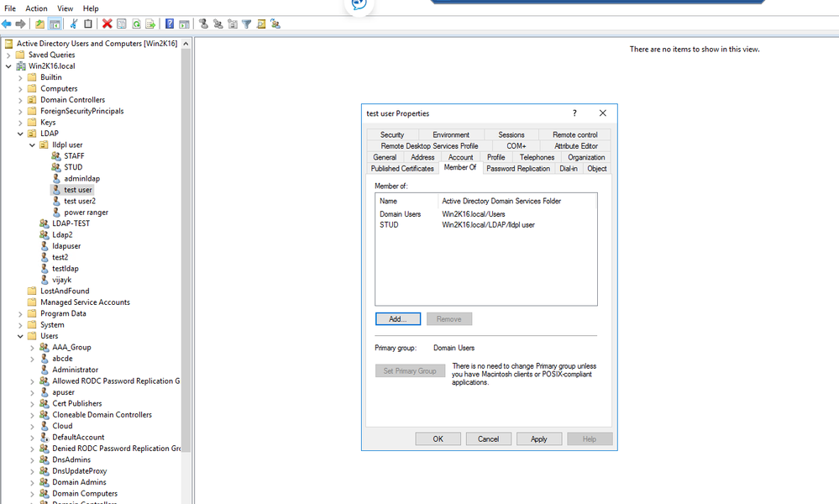Image resolution: width=839 pixels, height=504 pixels.
Task: Click the Back arrow in the toolbar
Action: [7, 24]
